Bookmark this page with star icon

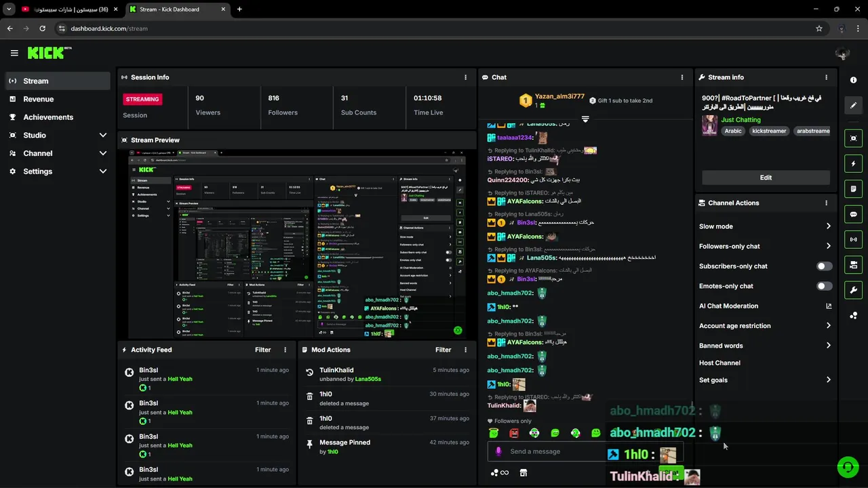coord(819,28)
